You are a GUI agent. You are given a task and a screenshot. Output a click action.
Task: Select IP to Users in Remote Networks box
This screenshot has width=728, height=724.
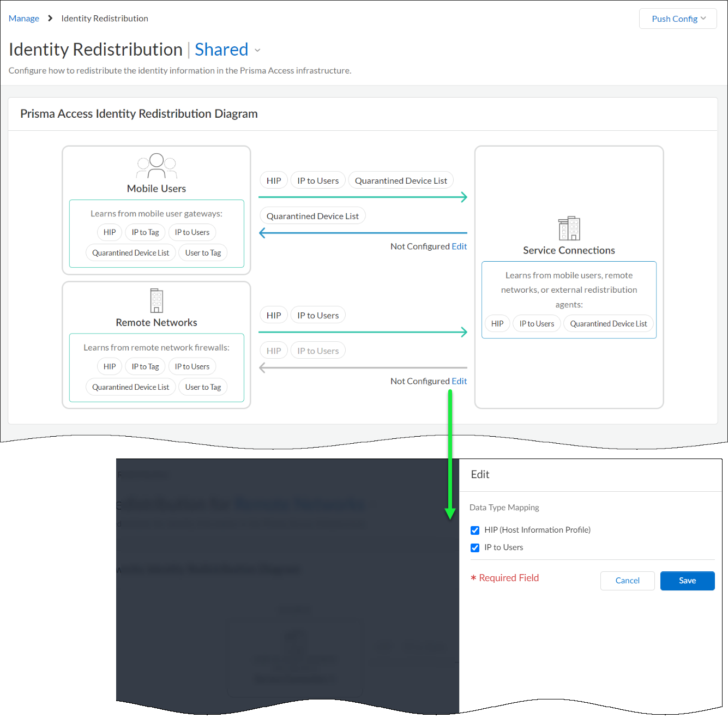pyautogui.click(x=192, y=366)
